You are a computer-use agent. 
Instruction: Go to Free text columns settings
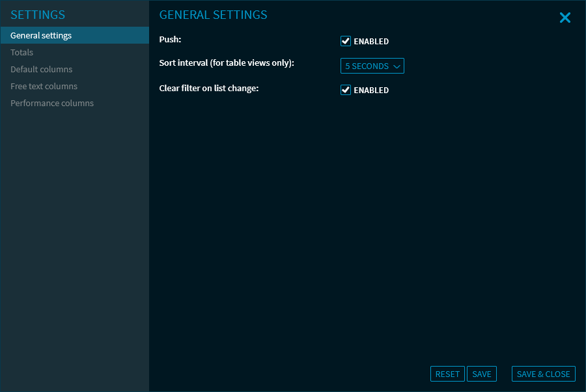[44, 86]
